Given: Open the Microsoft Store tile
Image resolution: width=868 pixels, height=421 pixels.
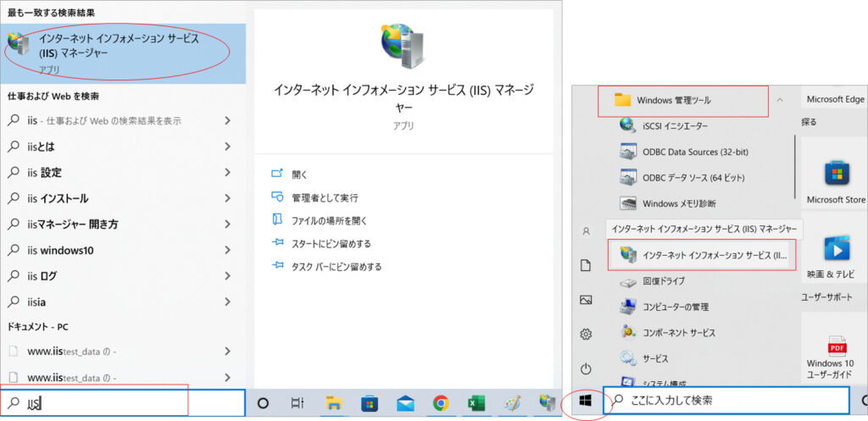Looking at the screenshot, I should (835, 174).
